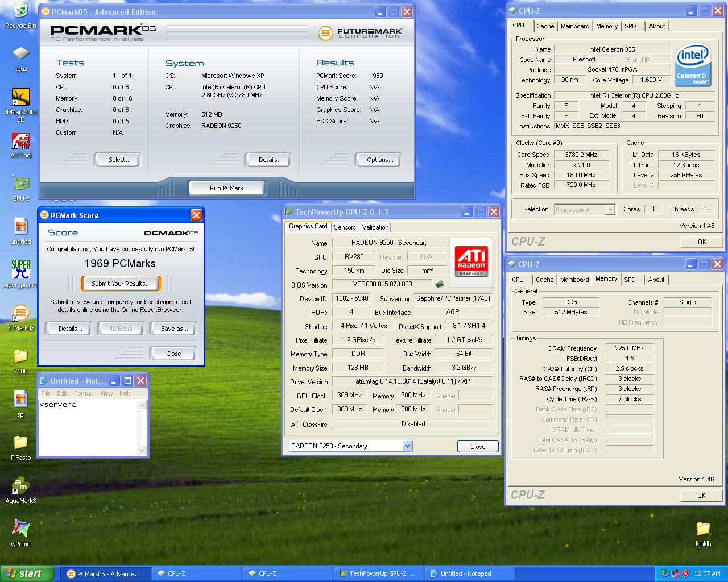This screenshot has width=728, height=582.
Task: Switch to TechPowerUp GPU-Z taskbar button
Action: pos(379,573)
